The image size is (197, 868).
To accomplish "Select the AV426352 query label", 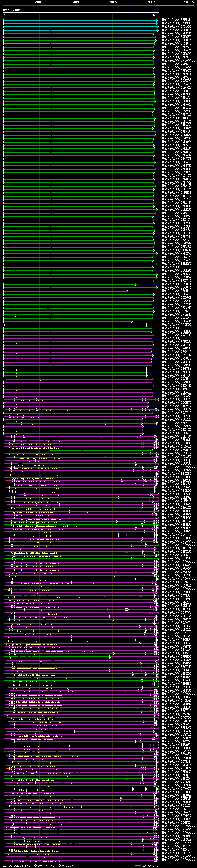I will (x=12, y=10).
